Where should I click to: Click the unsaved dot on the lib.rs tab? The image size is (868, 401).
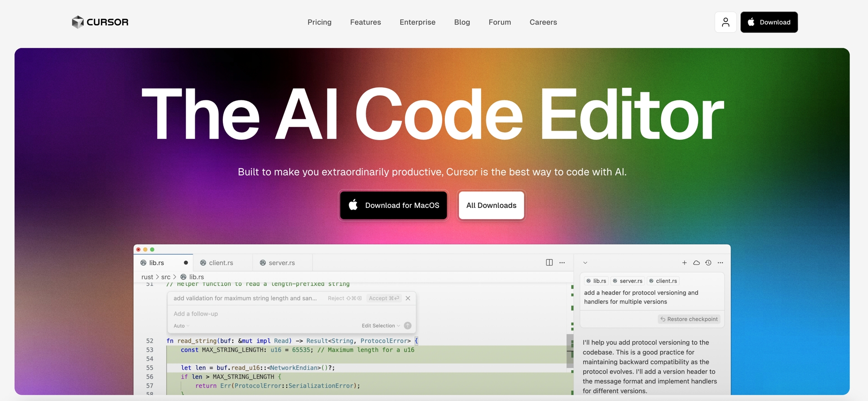point(186,263)
